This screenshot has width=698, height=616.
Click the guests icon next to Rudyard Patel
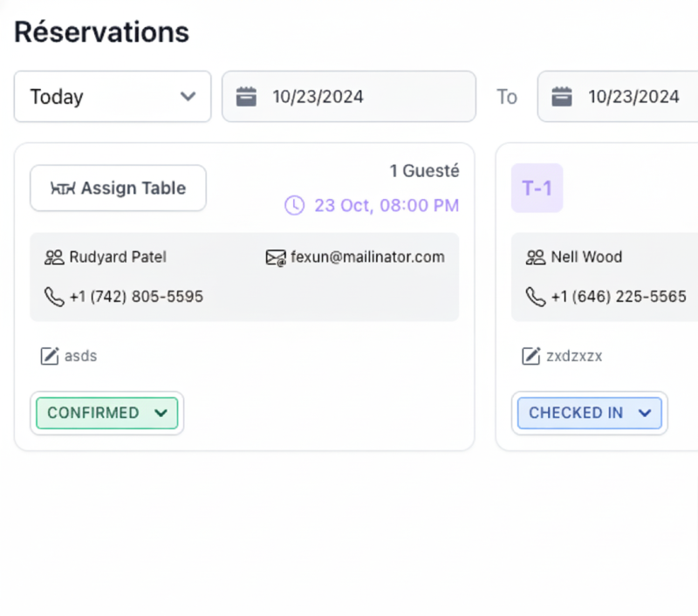coord(52,257)
